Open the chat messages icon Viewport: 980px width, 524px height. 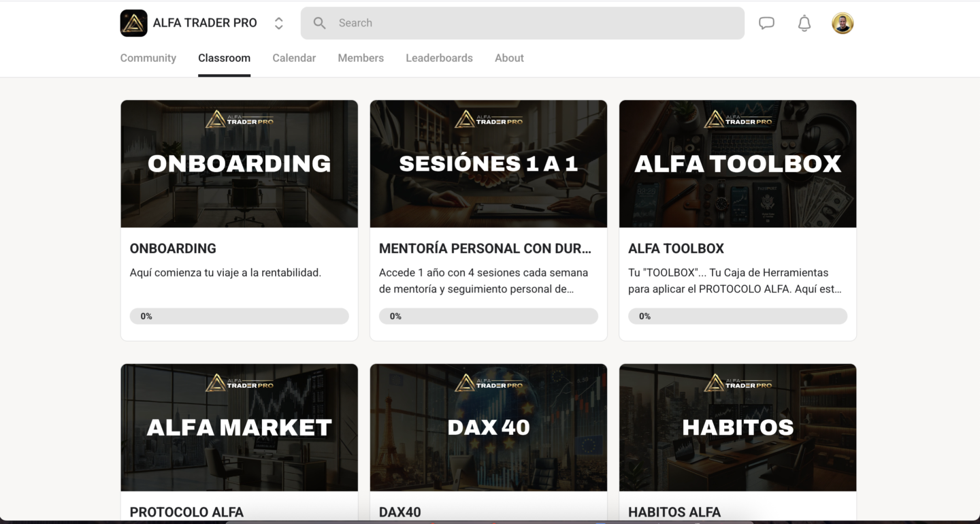pyautogui.click(x=766, y=23)
